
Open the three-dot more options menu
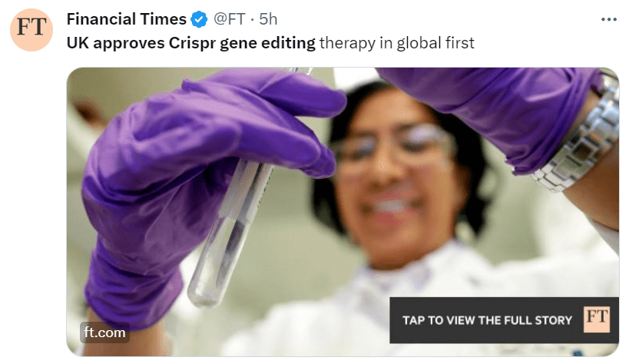pyautogui.click(x=608, y=19)
